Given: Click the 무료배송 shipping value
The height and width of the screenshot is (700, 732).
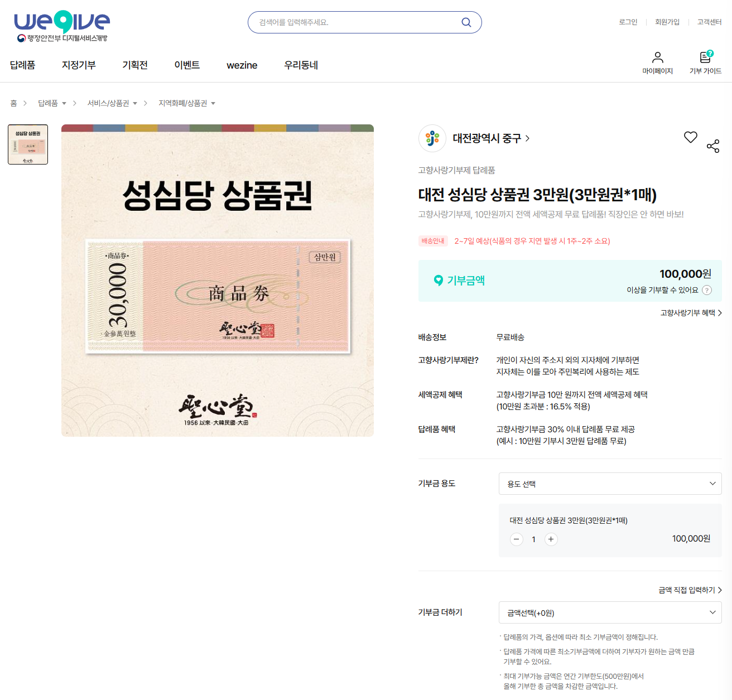Looking at the screenshot, I should (511, 337).
